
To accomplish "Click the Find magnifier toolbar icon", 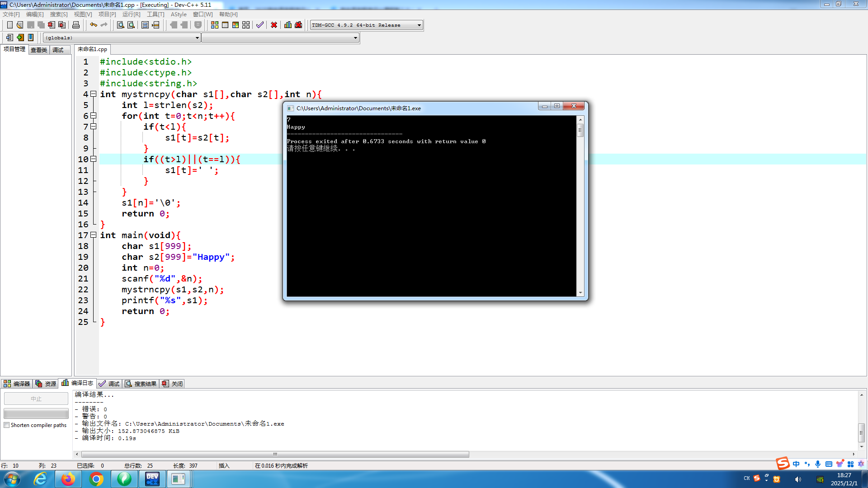I will click(x=120, y=25).
